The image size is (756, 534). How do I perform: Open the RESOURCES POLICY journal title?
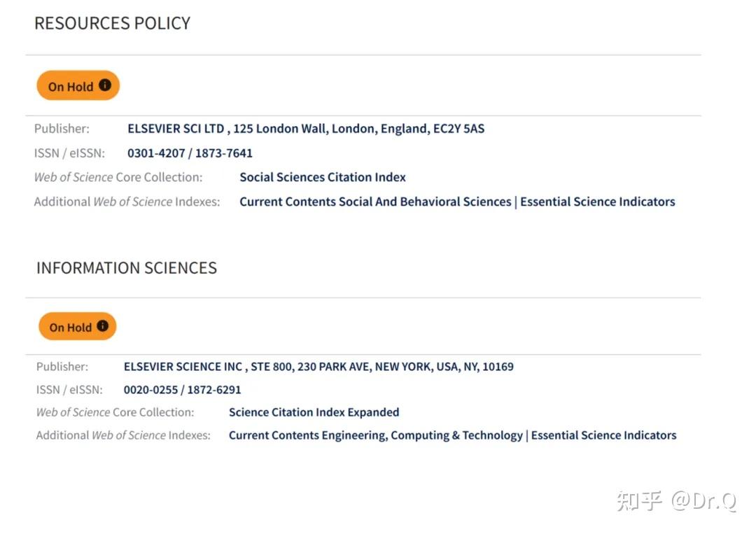coord(112,23)
